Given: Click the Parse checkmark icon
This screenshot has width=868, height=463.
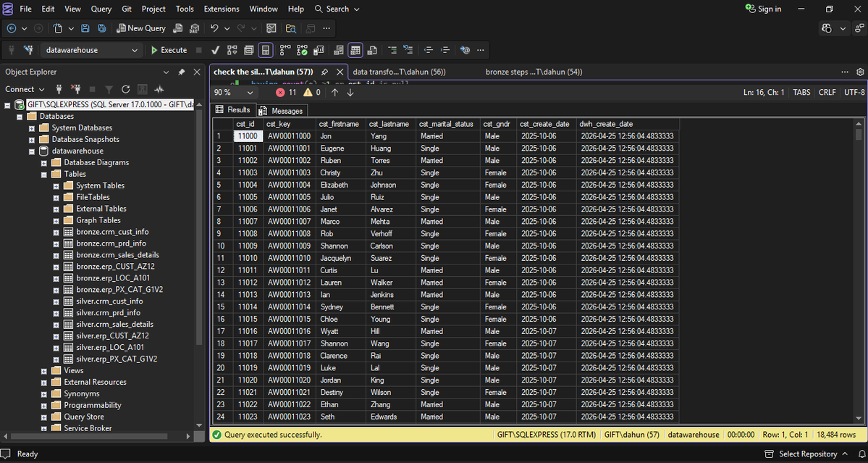Looking at the screenshot, I should [x=216, y=51].
